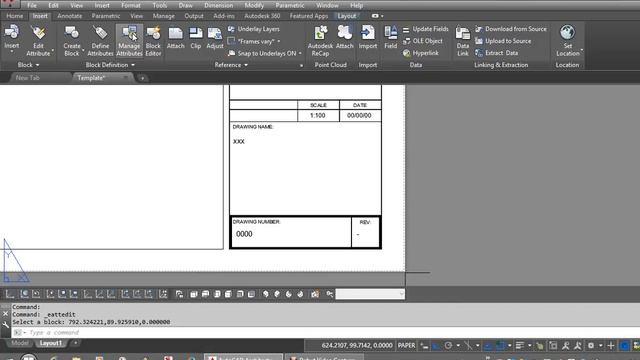Open the Parametric menu in the menu bar
The image size is (640, 360).
(x=289, y=5)
